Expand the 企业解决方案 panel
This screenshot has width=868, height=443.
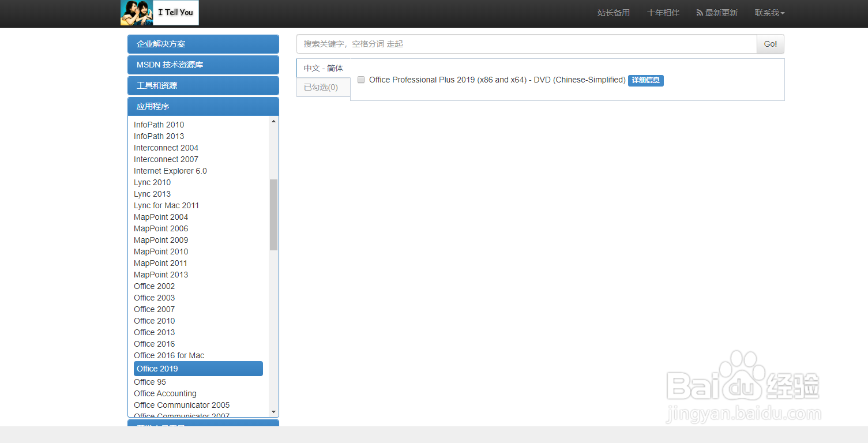(x=203, y=44)
